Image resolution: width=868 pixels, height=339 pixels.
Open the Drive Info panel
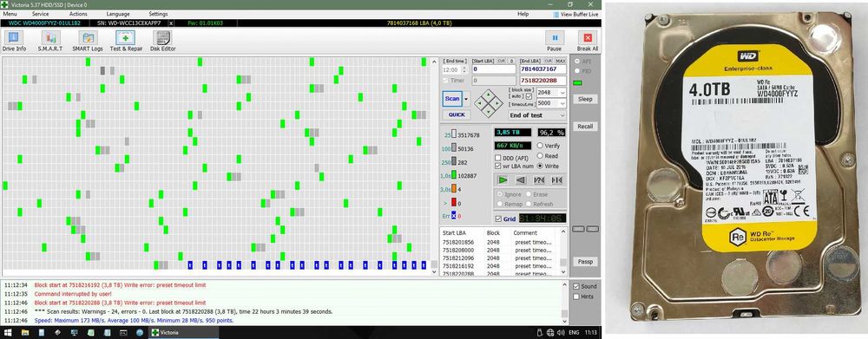(x=14, y=42)
